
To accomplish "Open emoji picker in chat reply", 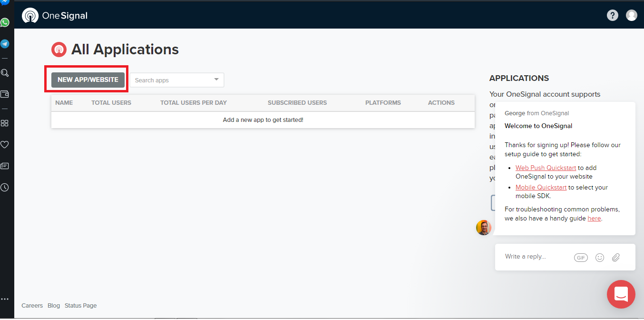I will (600, 258).
